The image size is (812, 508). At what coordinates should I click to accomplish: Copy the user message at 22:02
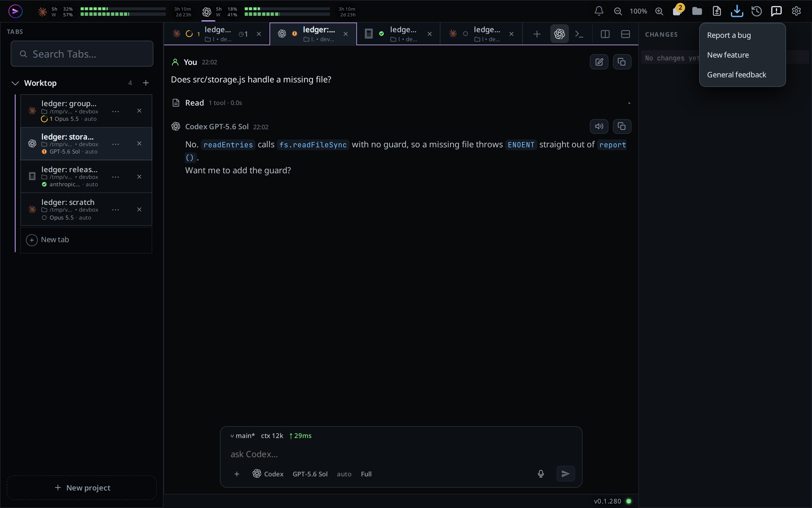622,62
